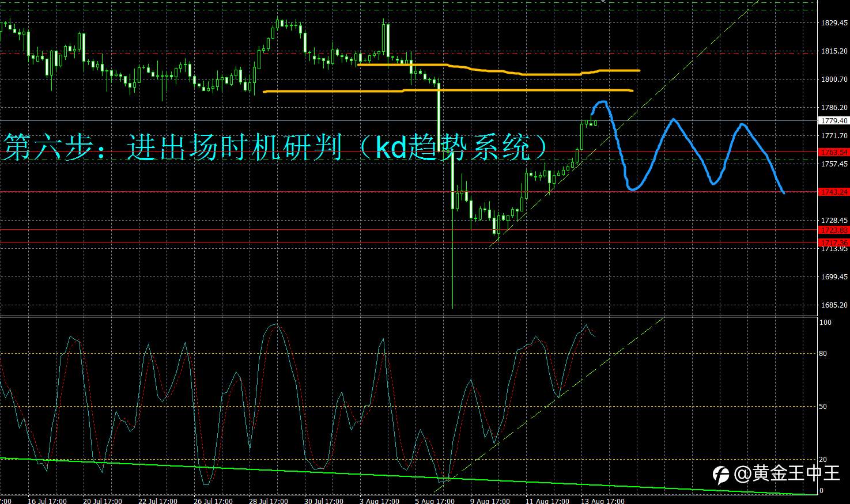Click the 1699.45 price axis label

click(x=834, y=277)
